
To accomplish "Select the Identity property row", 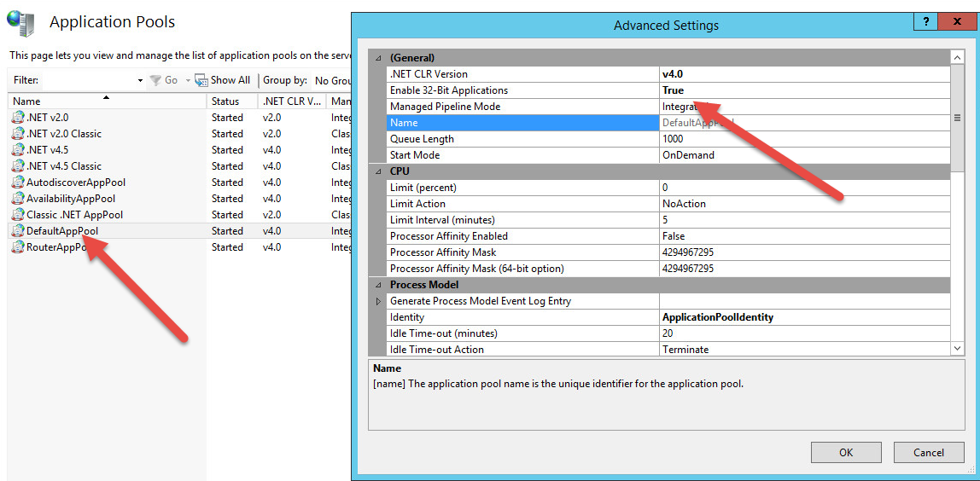I will [x=668, y=317].
